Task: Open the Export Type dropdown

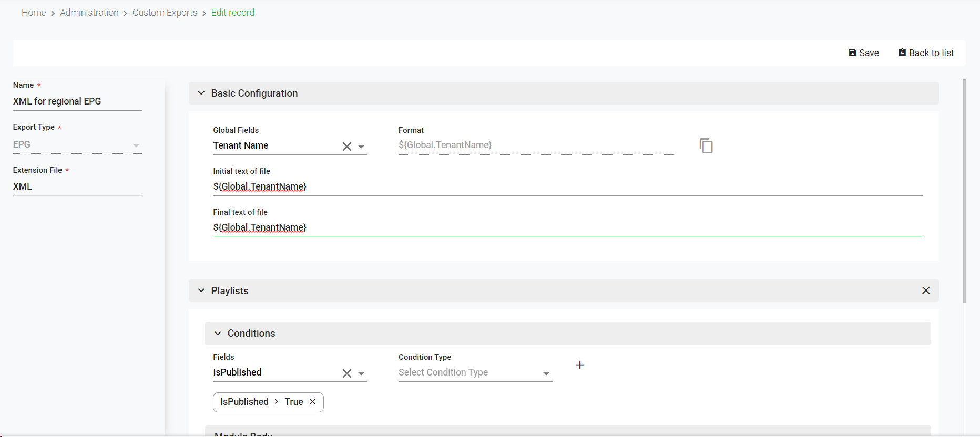Action: (x=136, y=145)
